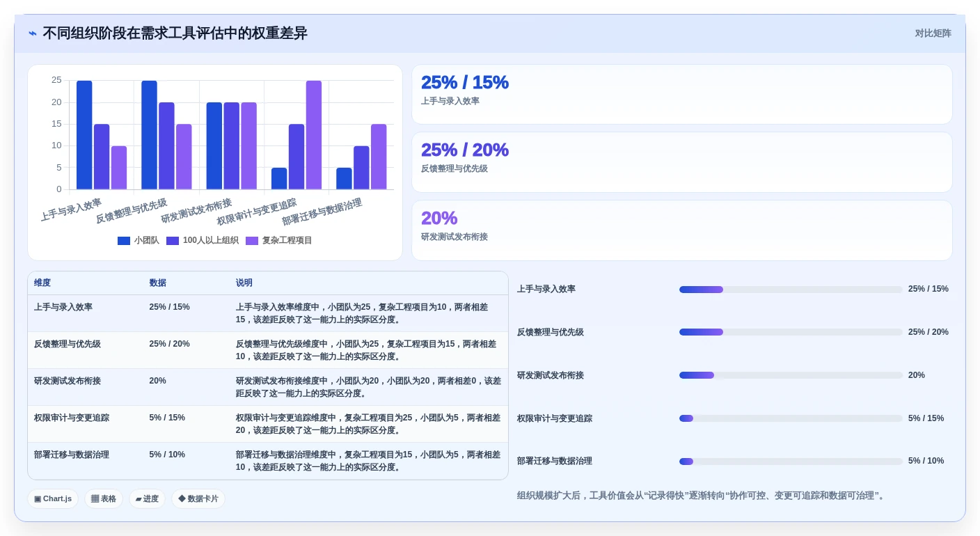Click the 5% / 10% value beside progress bar
Screen dimensions: 980x536
[x=926, y=461]
